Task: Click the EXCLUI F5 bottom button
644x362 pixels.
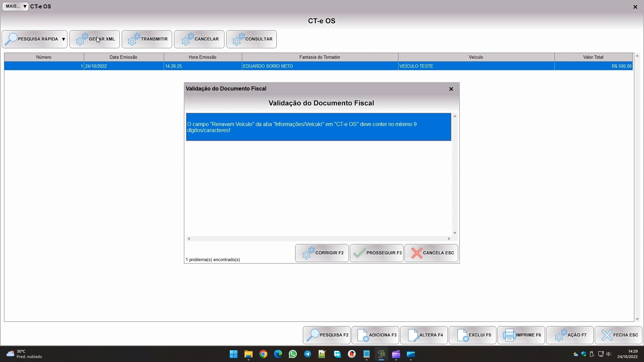Action: pyautogui.click(x=473, y=335)
